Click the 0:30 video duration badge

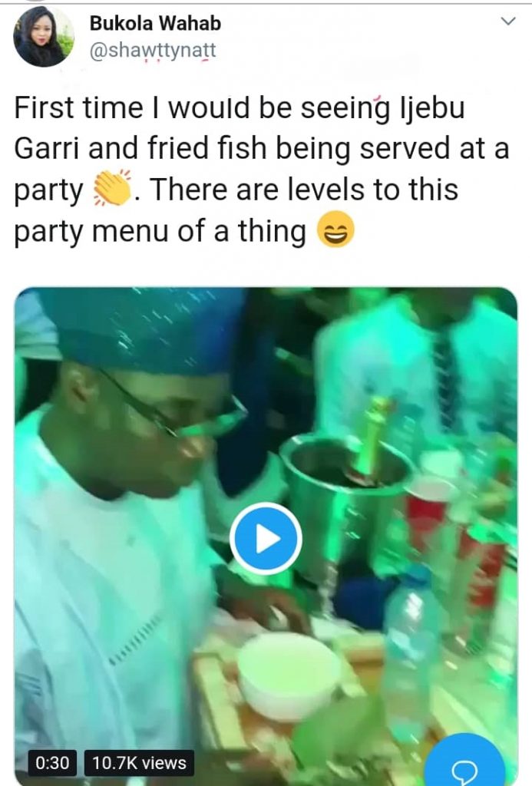point(52,763)
